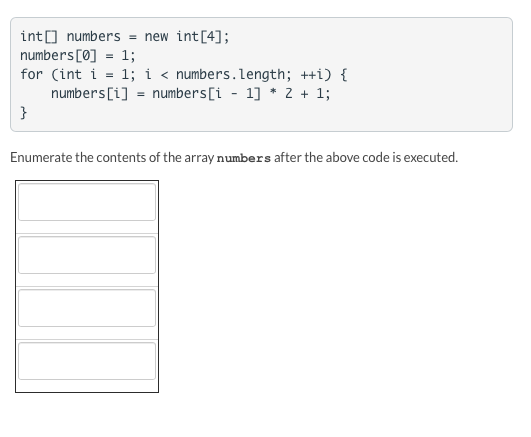The height and width of the screenshot is (437, 531).
Task: Click the 'for' keyword in the code
Action: tap(31, 74)
